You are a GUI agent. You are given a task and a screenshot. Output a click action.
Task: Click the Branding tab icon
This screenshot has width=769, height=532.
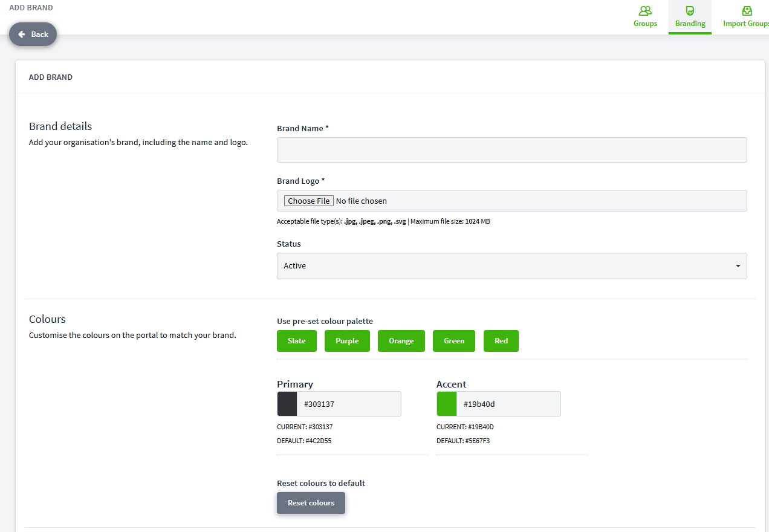(x=690, y=11)
